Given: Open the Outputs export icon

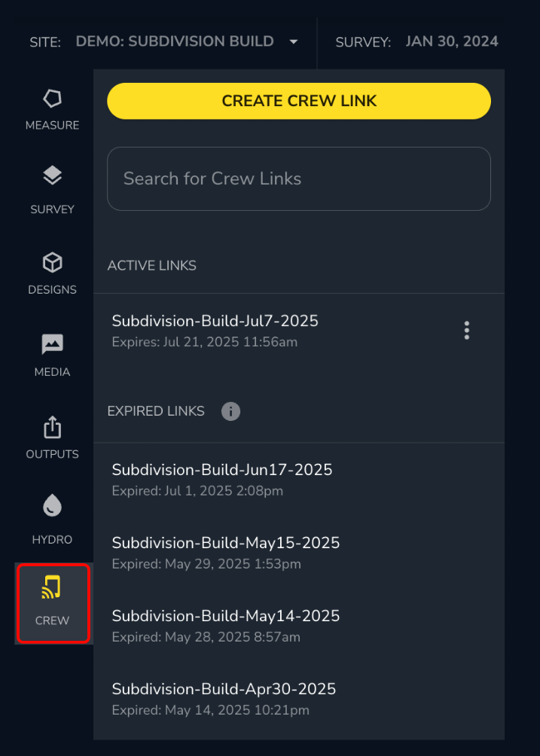Looking at the screenshot, I should tap(52, 428).
